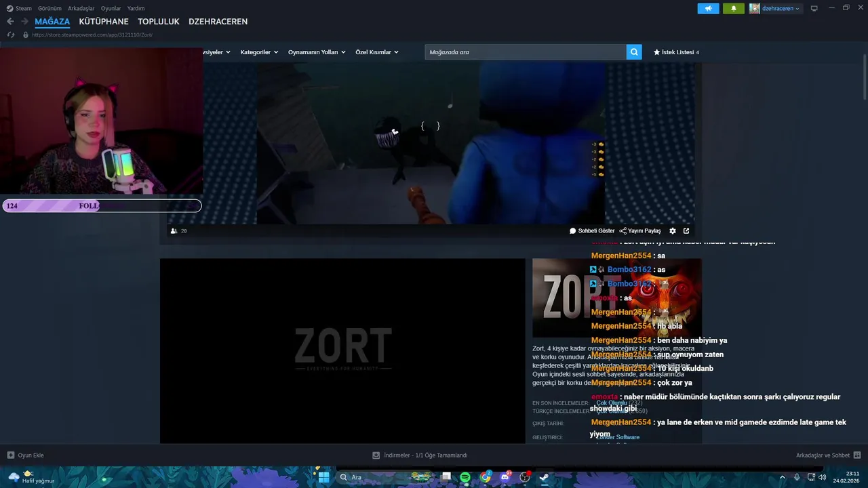Open the weather widget Hafif yağmur
The image size is (868, 488).
pos(31,477)
